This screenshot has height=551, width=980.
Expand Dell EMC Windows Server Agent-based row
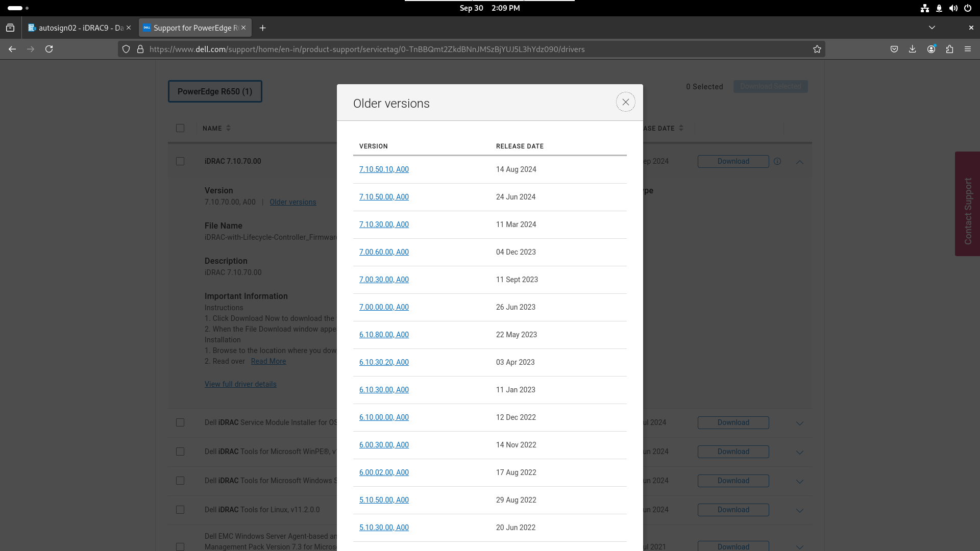(800, 547)
